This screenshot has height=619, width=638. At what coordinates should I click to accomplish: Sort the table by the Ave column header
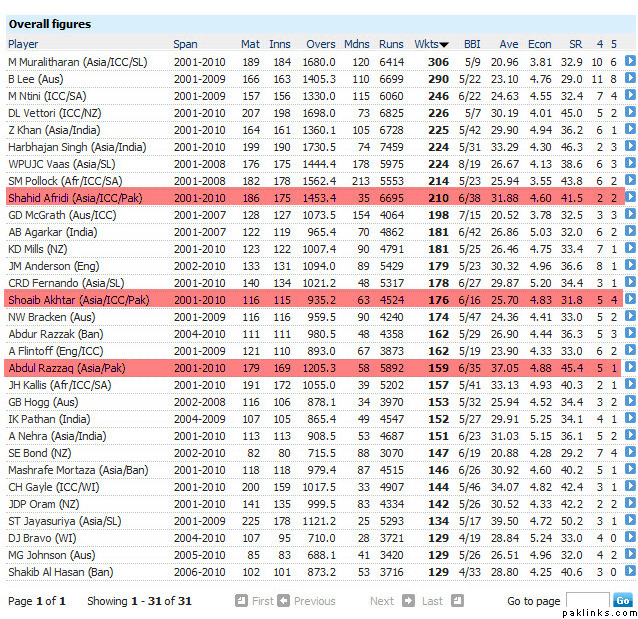pyautogui.click(x=508, y=44)
